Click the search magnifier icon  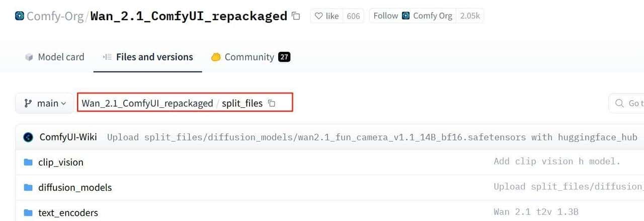coord(619,103)
